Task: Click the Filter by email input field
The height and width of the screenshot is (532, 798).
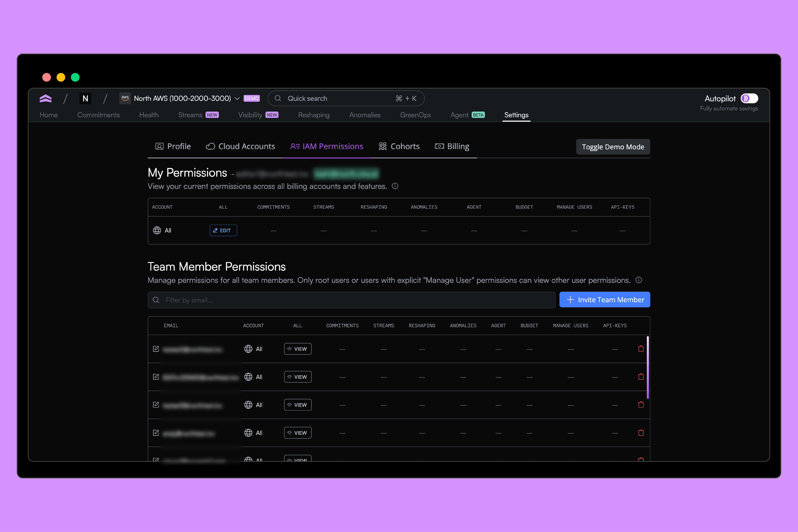Action: click(x=351, y=300)
